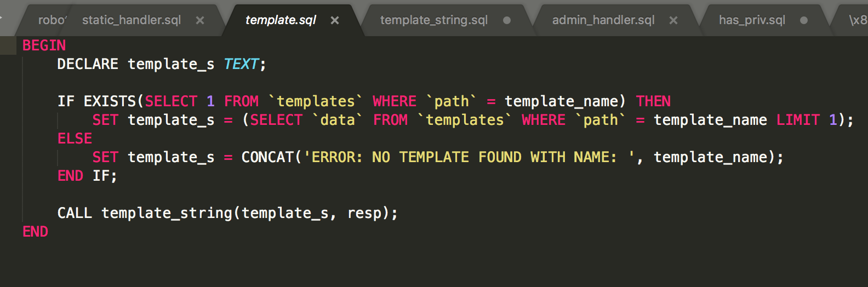Close the static_handler.sql tab
This screenshot has height=287, width=868.
(200, 20)
